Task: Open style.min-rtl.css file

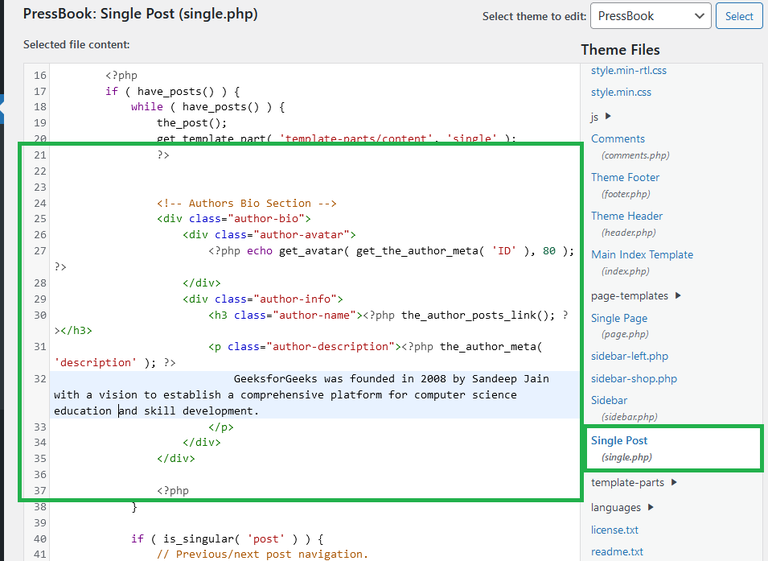Action: tap(628, 71)
